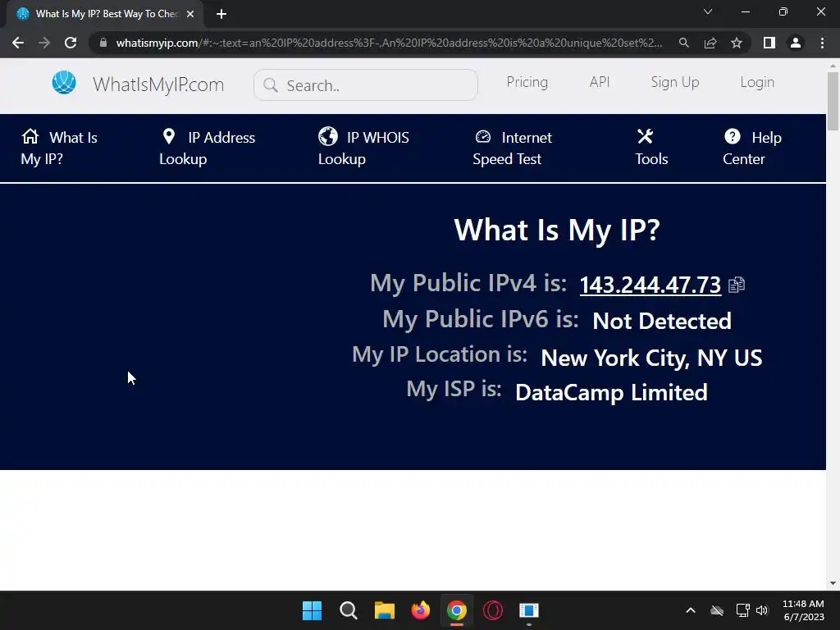Open the network tray icon
The height and width of the screenshot is (630, 840).
point(742,610)
